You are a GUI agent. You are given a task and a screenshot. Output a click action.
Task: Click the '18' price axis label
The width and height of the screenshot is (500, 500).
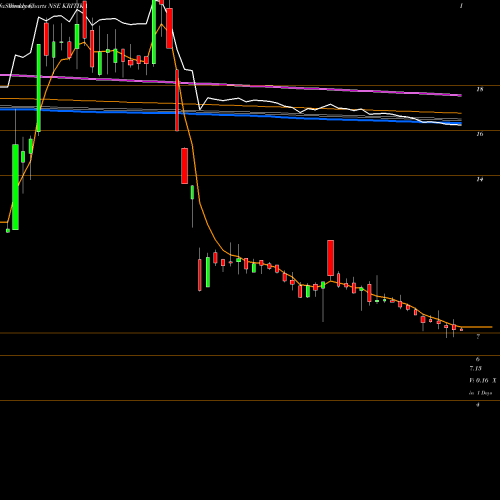coord(480,89)
